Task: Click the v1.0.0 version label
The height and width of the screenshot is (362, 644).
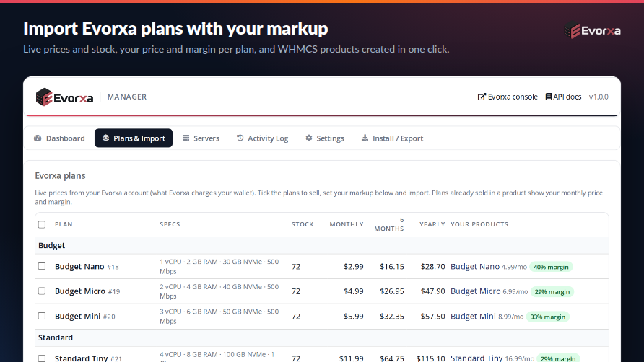Action: [x=599, y=97]
